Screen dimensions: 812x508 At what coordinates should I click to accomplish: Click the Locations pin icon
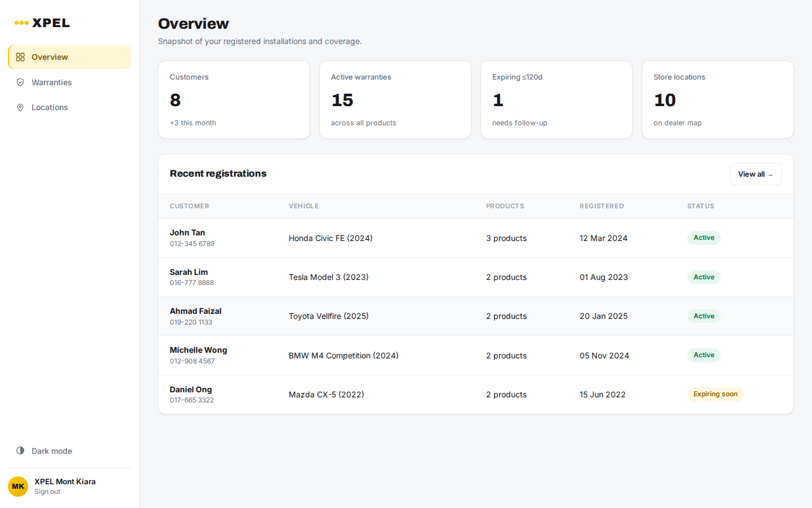20,107
